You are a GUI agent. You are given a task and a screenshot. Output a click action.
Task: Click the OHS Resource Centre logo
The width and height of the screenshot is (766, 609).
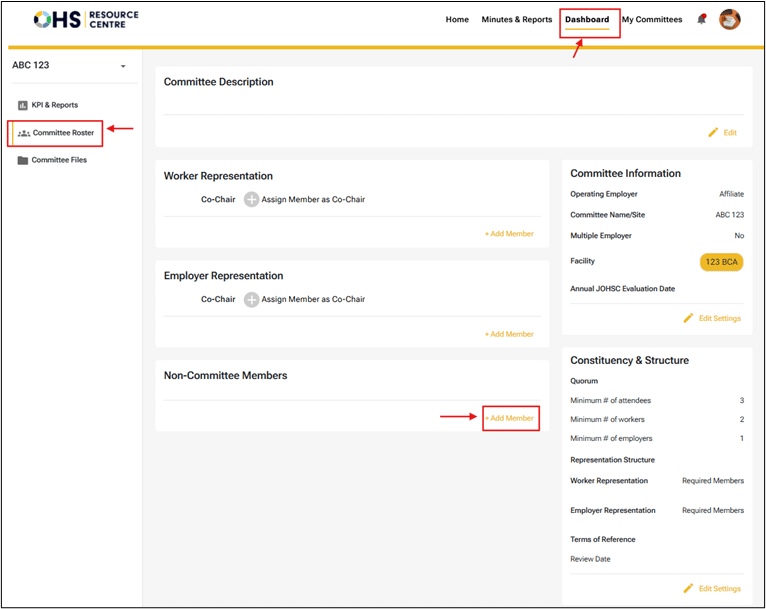coord(86,19)
